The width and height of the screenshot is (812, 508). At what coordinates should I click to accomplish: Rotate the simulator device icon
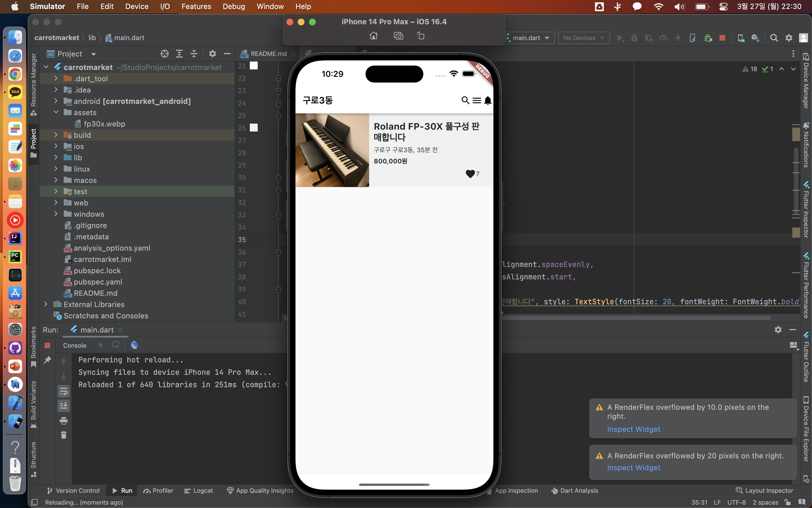421,36
